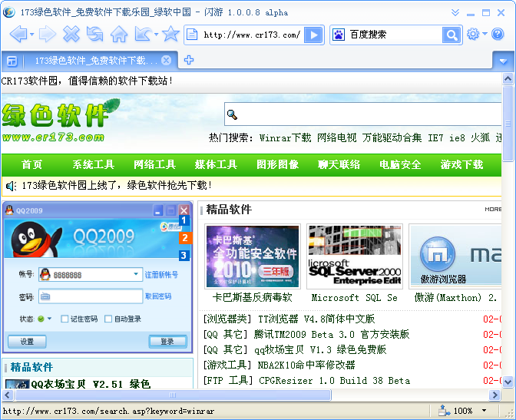Click the address bar URL field
The width and height of the screenshot is (516, 420).
(x=251, y=35)
